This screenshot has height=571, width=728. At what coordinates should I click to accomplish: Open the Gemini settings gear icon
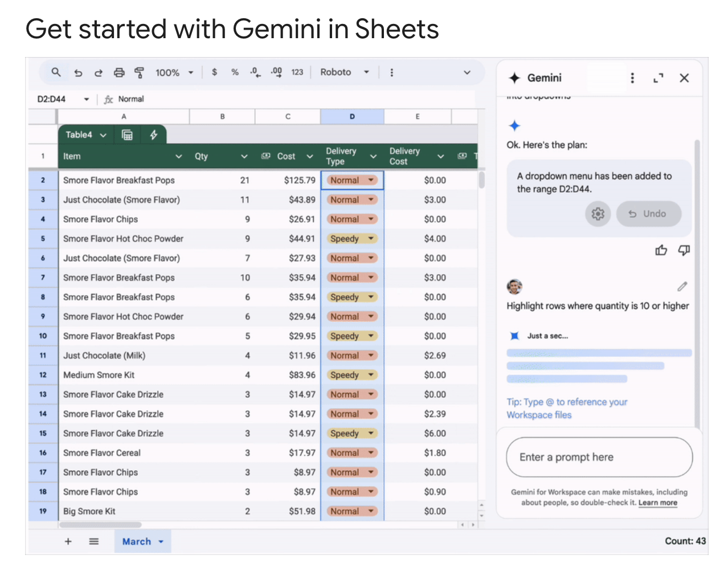598,214
